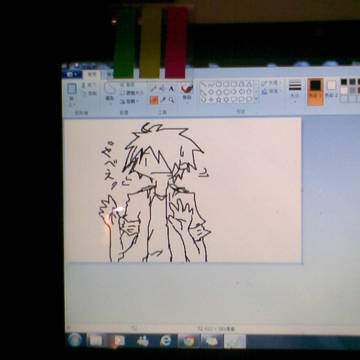The image size is (360, 360).
Task: Open the Windows Start orb
Action: pyautogui.click(x=75, y=340)
